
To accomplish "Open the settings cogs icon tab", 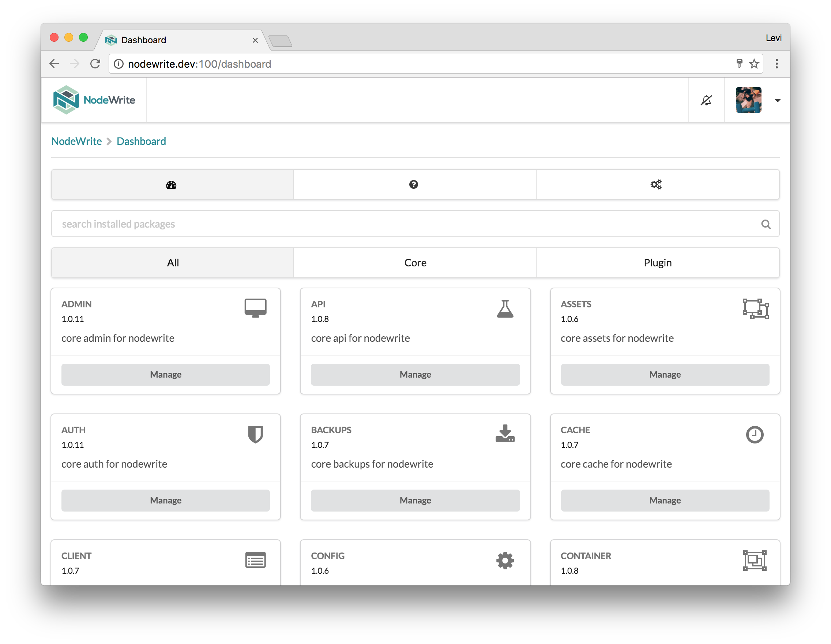I will pos(656,184).
